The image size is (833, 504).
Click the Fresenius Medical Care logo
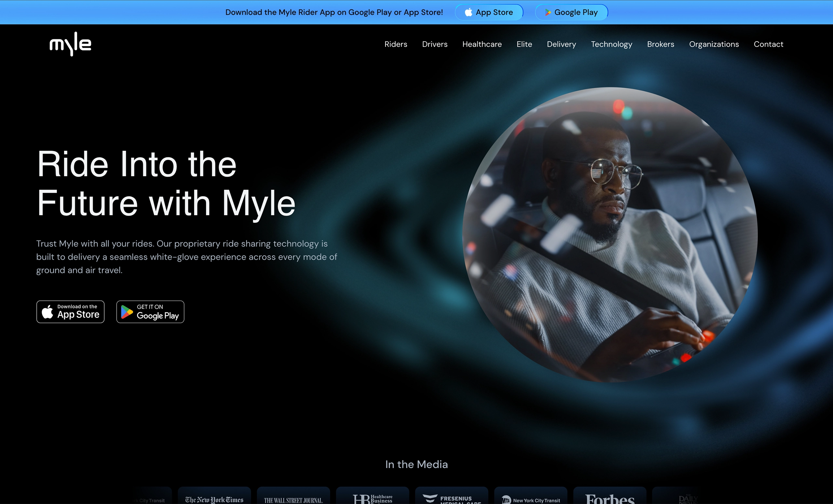tap(452, 499)
